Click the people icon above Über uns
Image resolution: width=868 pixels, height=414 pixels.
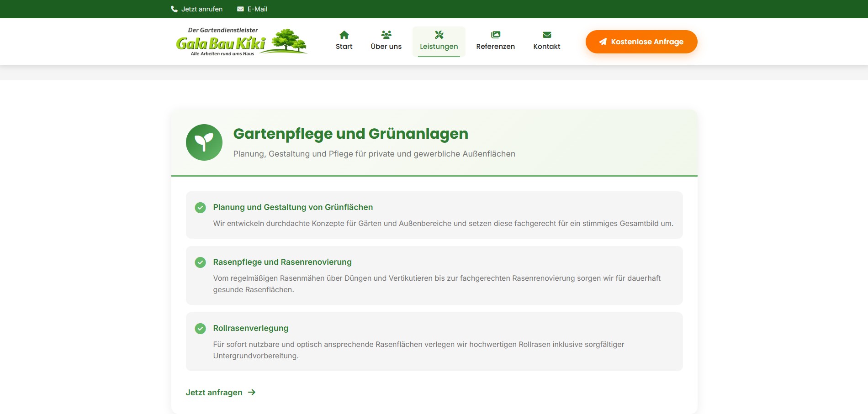(x=386, y=35)
